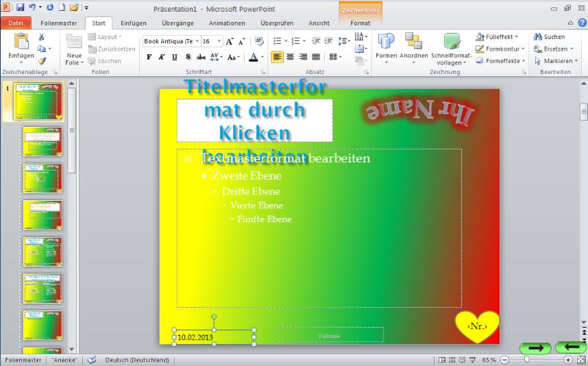588x366 pixels.
Task: Open the font name dropdown
Action: coord(197,41)
